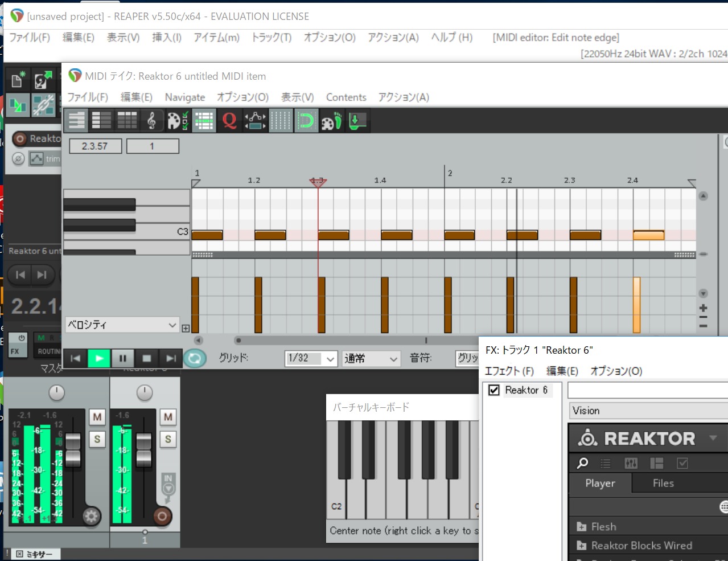Open the MIDI filter palette checklist icon
The width and height of the screenshot is (728, 561).
pos(178,121)
